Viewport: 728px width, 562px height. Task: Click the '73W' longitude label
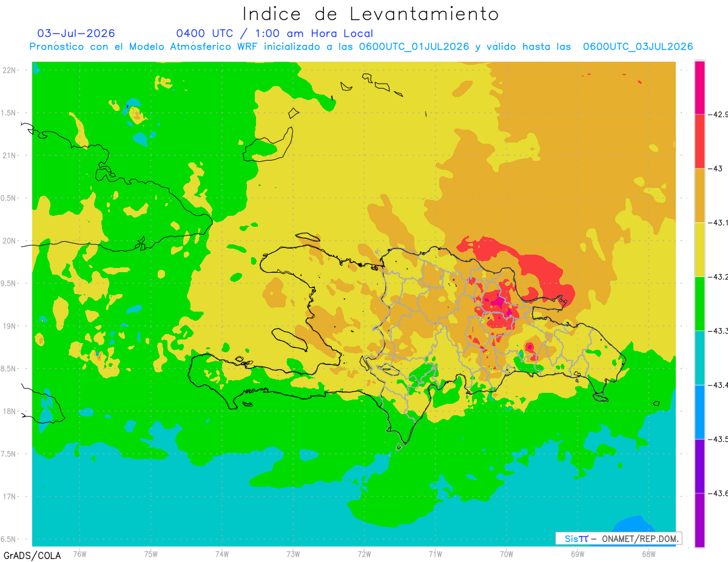click(x=293, y=554)
